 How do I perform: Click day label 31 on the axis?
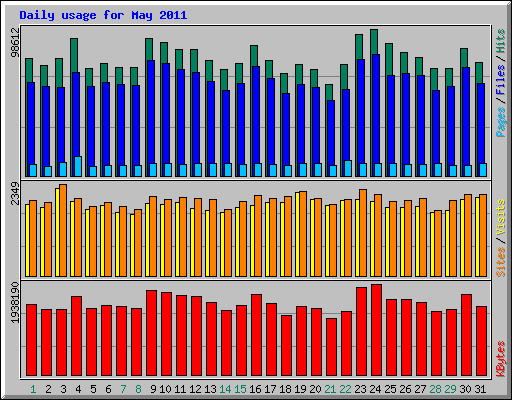[x=480, y=389]
